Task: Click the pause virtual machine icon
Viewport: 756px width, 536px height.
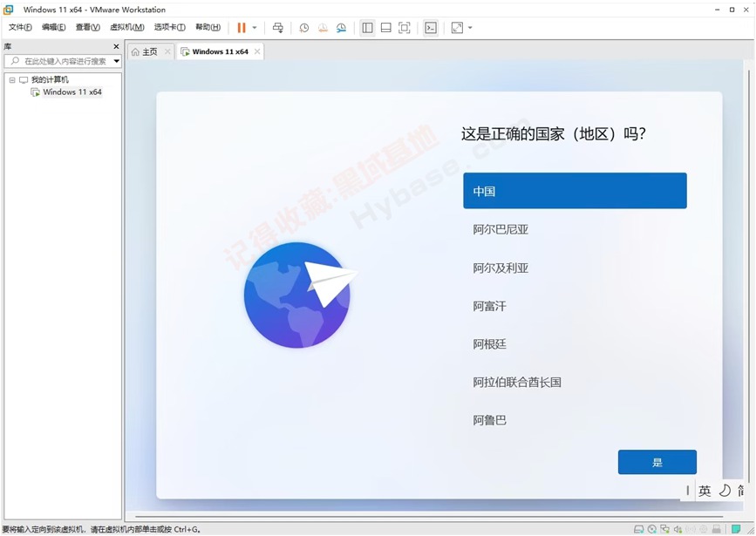Action: tap(242, 28)
